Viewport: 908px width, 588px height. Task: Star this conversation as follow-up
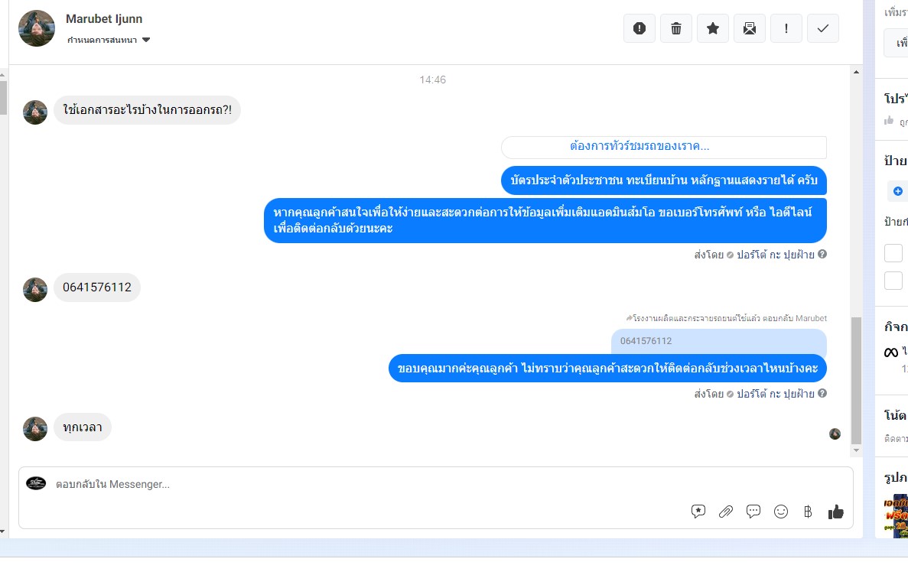pos(713,28)
